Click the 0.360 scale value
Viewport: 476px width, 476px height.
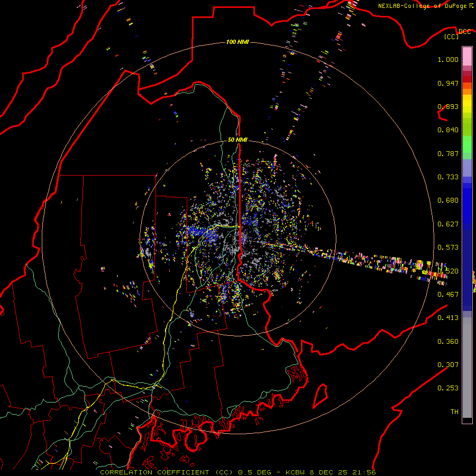click(448, 342)
